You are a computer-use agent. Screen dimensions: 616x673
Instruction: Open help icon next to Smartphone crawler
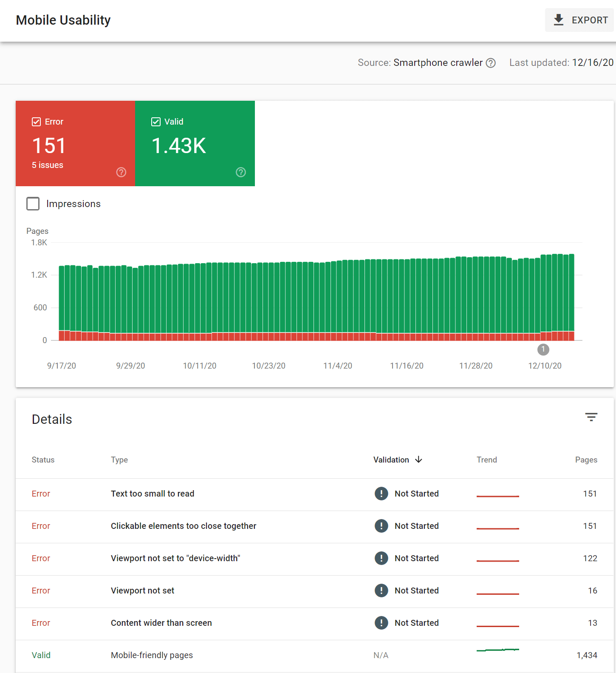tap(491, 63)
